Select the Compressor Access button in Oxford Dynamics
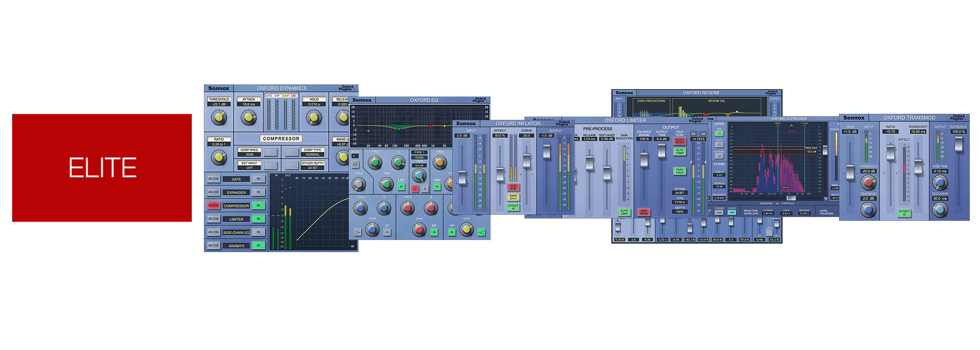The height and width of the screenshot is (350, 980). pyautogui.click(x=214, y=205)
